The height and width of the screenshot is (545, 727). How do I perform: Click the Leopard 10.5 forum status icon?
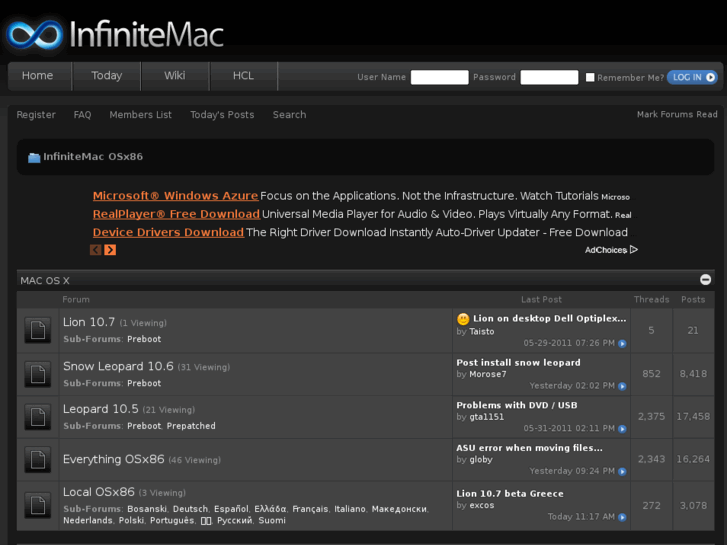38,417
